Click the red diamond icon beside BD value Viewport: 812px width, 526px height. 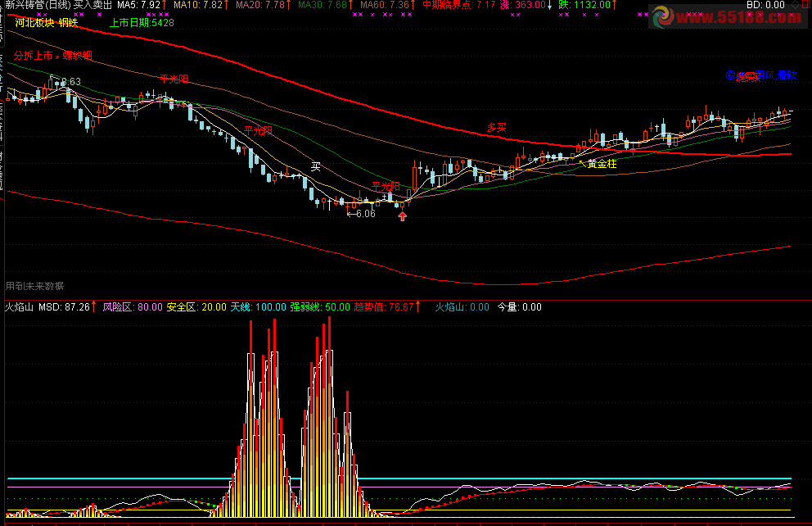796,5
